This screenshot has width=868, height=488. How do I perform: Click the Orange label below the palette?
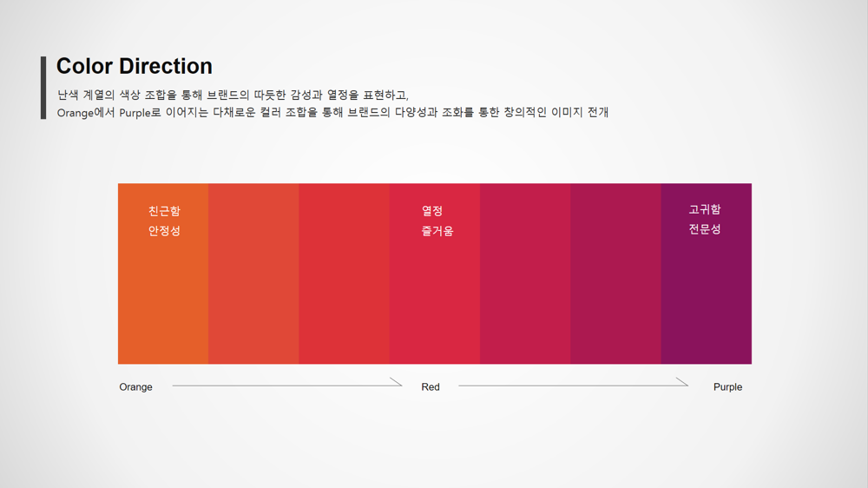click(135, 387)
